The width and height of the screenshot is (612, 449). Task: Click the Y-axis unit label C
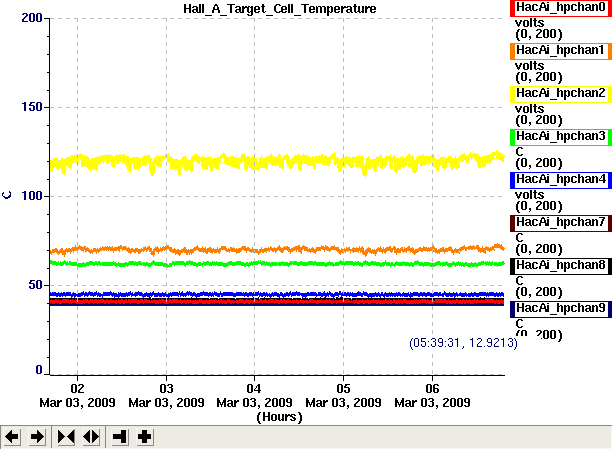tap(7, 195)
